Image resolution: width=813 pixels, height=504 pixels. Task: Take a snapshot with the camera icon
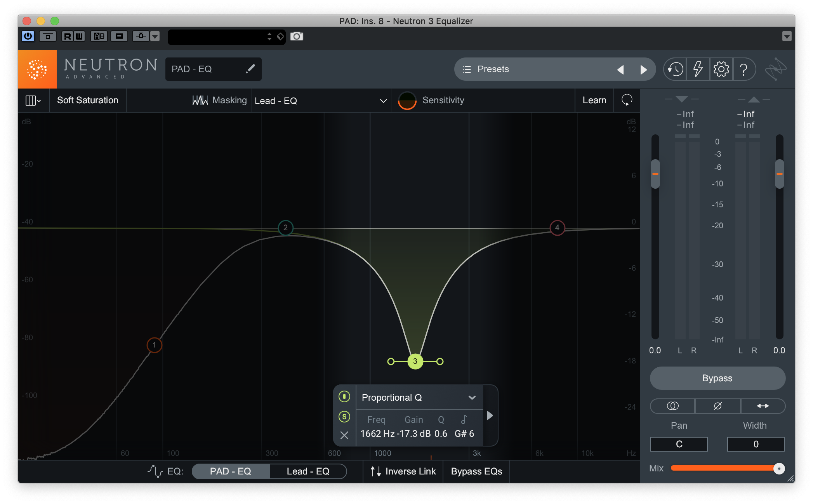(x=297, y=36)
